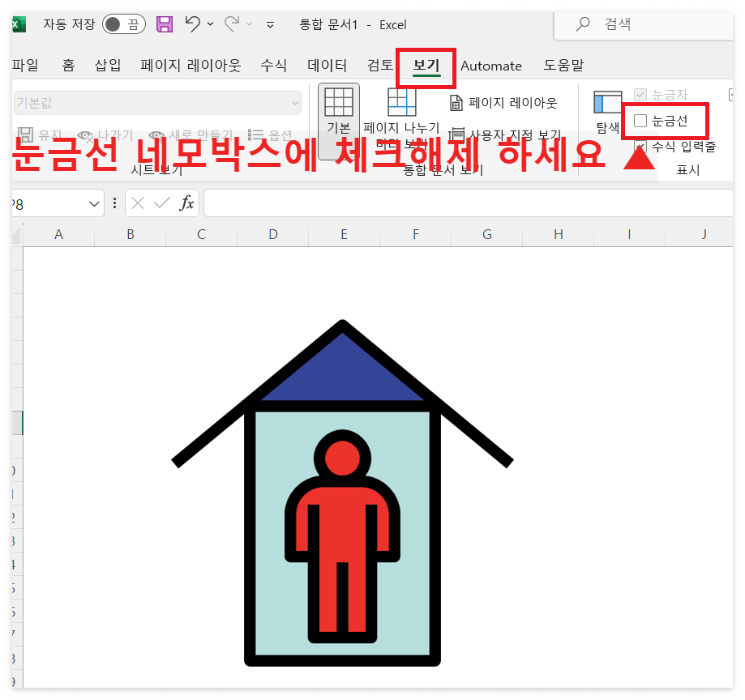Select column D header
Screen dimensions: 745x700
[x=272, y=235]
